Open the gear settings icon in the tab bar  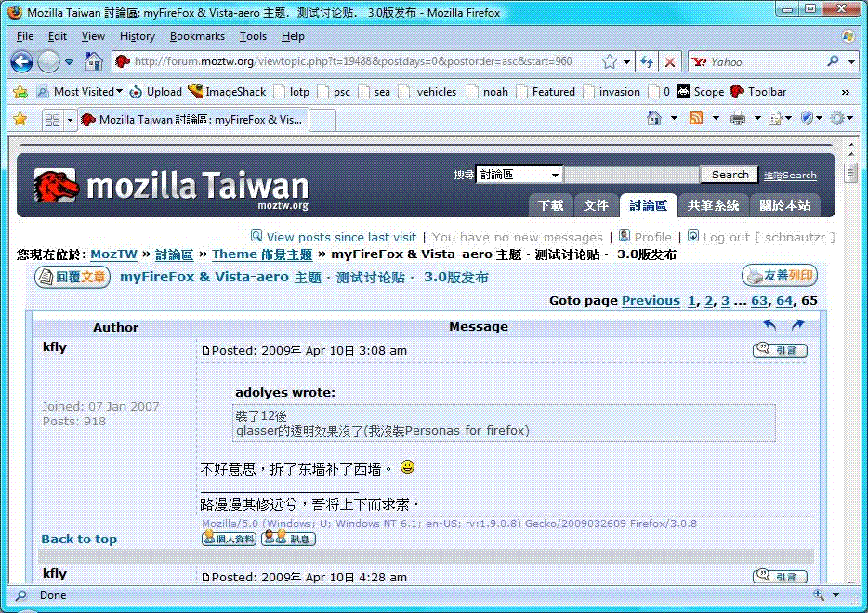836,119
